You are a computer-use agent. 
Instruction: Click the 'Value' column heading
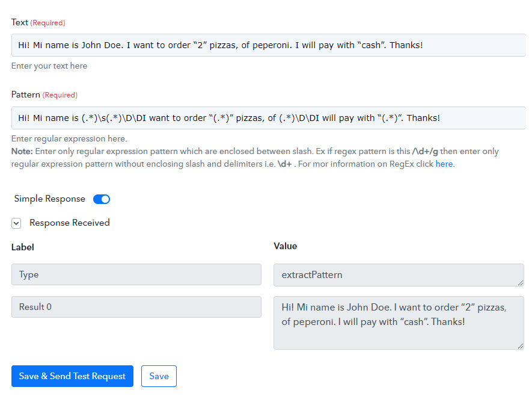coord(286,246)
